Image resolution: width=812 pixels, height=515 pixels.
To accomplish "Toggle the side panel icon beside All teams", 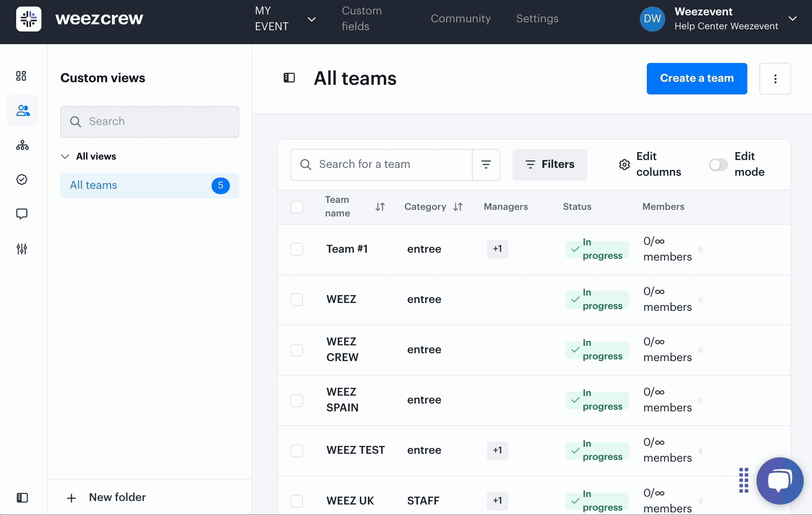I will pyautogui.click(x=289, y=78).
